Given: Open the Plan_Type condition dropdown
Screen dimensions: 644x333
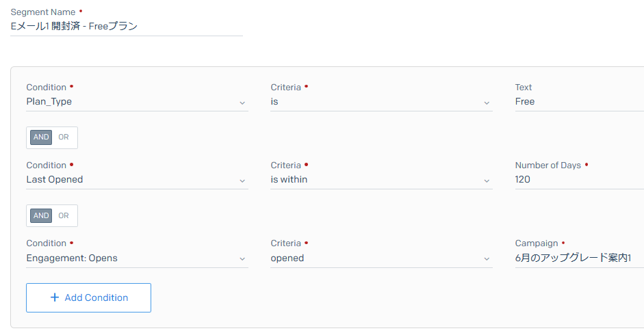Looking at the screenshot, I should [x=137, y=102].
